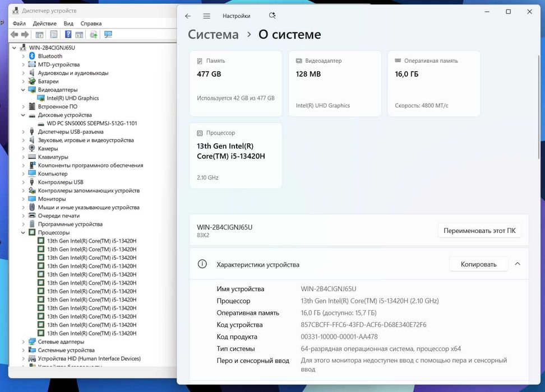Click the scan for hardware changes monitor icon
This screenshot has height=392, width=545.
108,34
